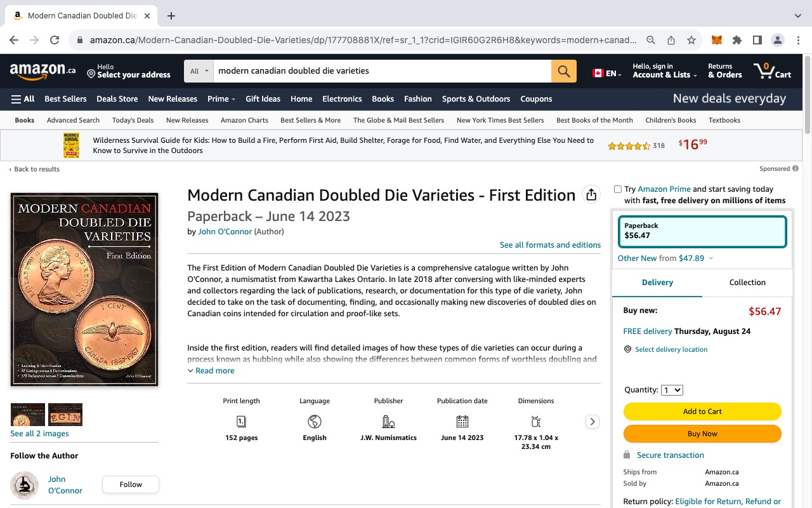Click the Sponsored info icon

pos(796,169)
